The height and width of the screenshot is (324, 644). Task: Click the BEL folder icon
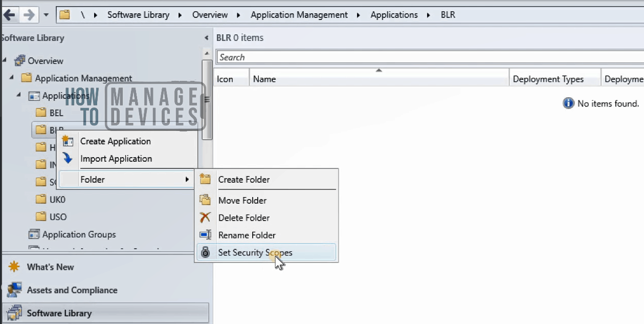pyautogui.click(x=41, y=113)
